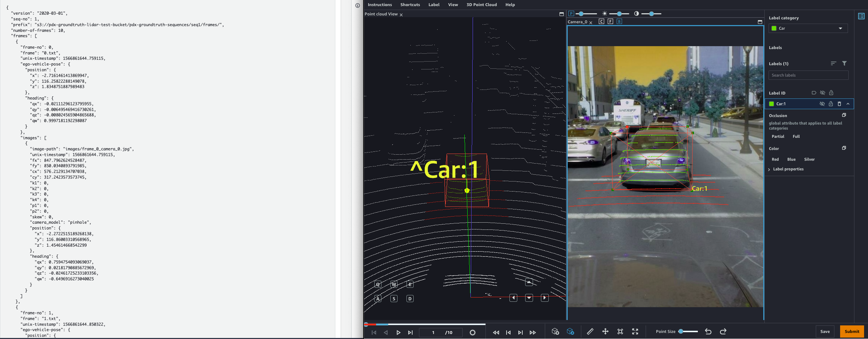The width and height of the screenshot is (868, 339).
Task: Toggle the B button in Camera_0 view
Action: click(x=619, y=21)
